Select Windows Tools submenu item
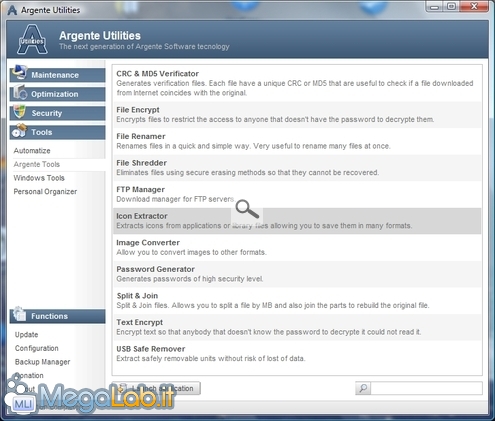 [39, 178]
